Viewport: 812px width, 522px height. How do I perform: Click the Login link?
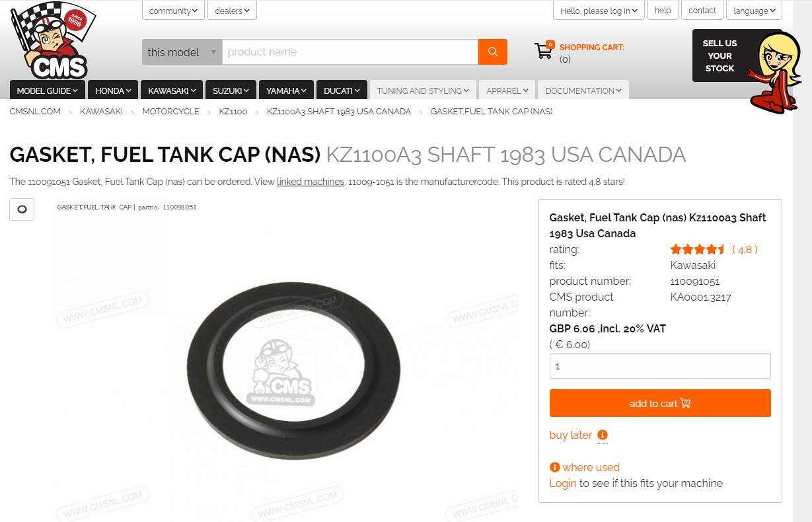tap(563, 483)
